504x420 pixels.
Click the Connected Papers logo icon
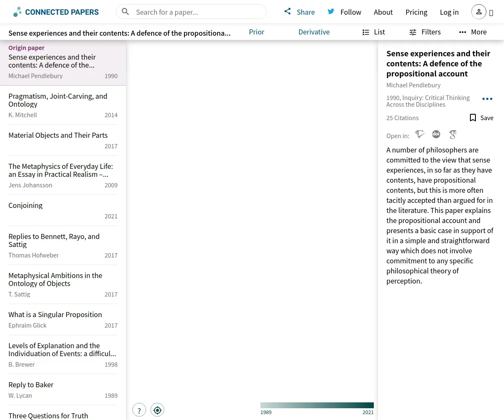click(x=17, y=12)
